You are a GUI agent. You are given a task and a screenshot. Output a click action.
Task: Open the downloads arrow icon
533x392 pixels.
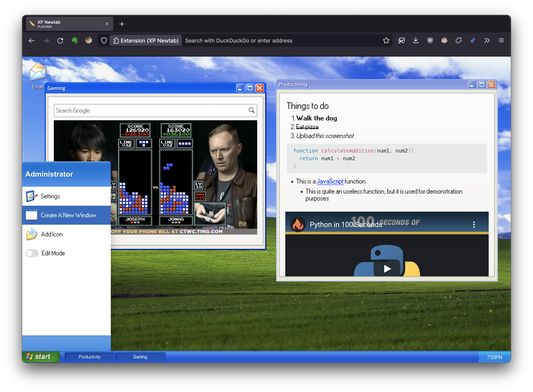click(x=415, y=40)
